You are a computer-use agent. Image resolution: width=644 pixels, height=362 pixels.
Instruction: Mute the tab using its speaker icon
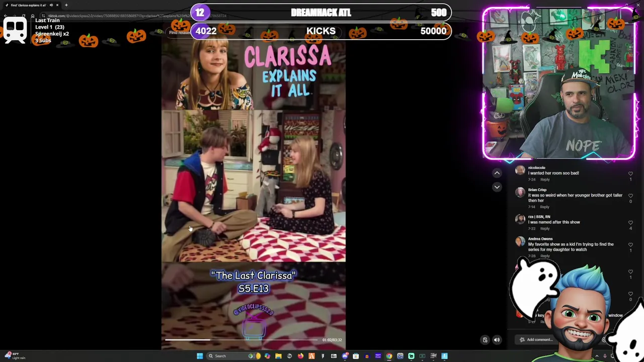(x=51, y=5)
